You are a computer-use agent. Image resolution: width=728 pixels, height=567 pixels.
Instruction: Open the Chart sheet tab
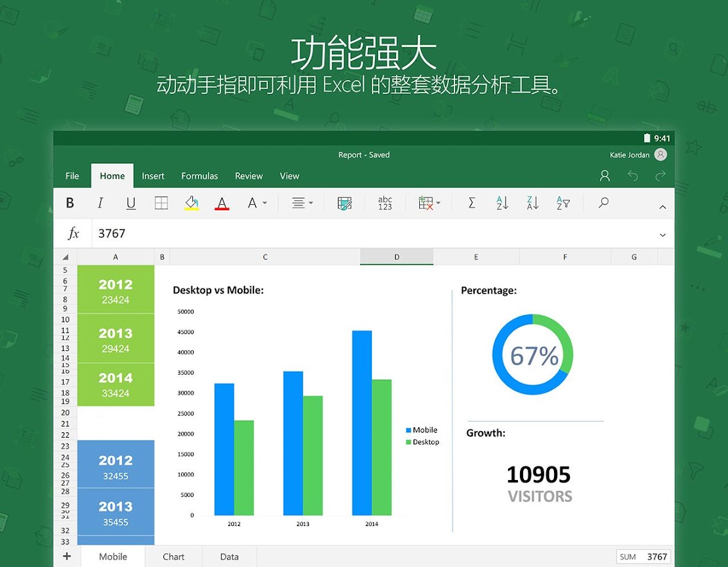tap(173, 556)
